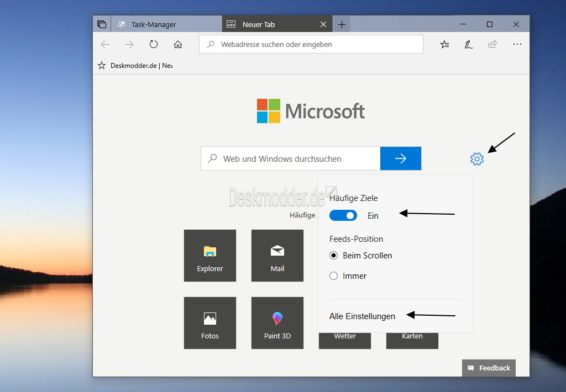This screenshot has width=566, height=392.
Task: Open the home page via house icon
Action: pyautogui.click(x=178, y=44)
